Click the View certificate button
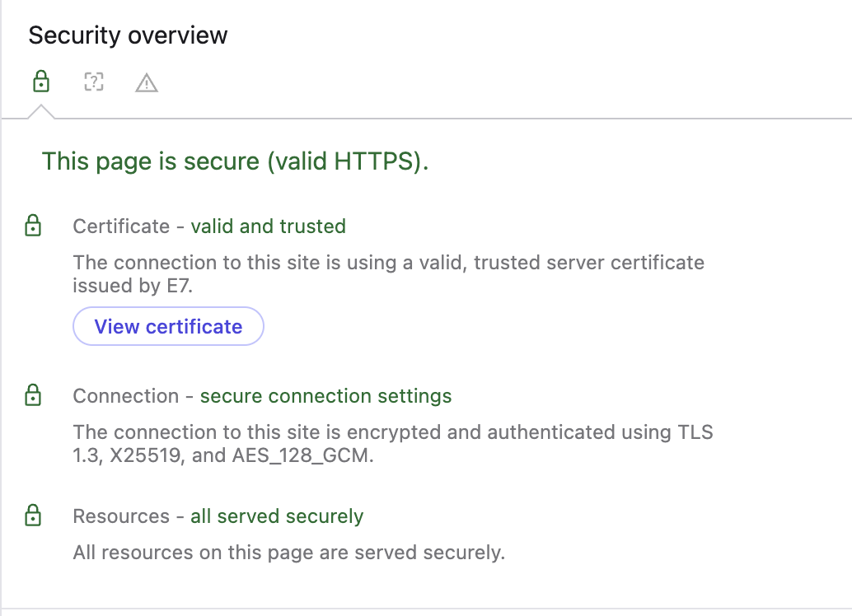Image resolution: width=852 pixels, height=616 pixels. click(168, 326)
